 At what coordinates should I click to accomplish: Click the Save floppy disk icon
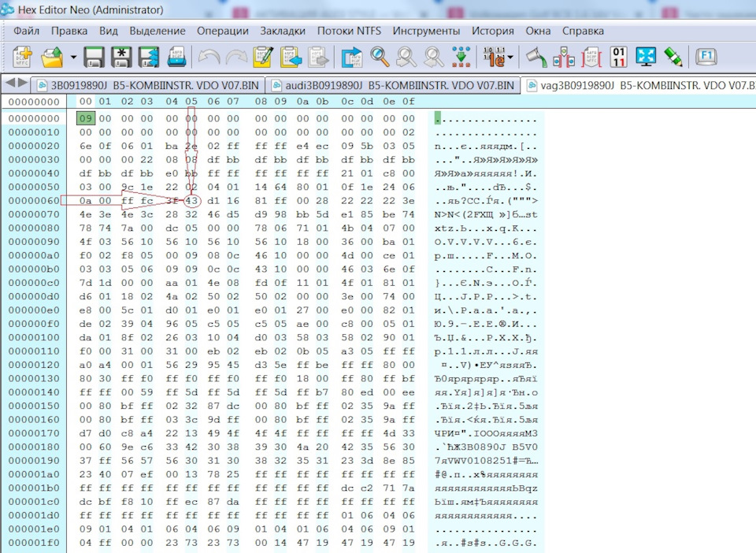[94, 57]
